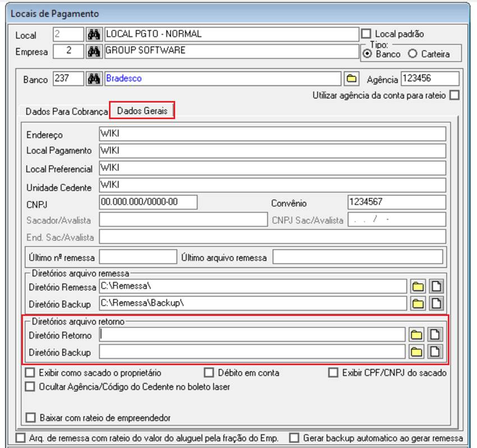Check Exibir CPF/CNPJ do sacado
Image resolution: width=477 pixels, height=448 pixels.
tap(333, 372)
